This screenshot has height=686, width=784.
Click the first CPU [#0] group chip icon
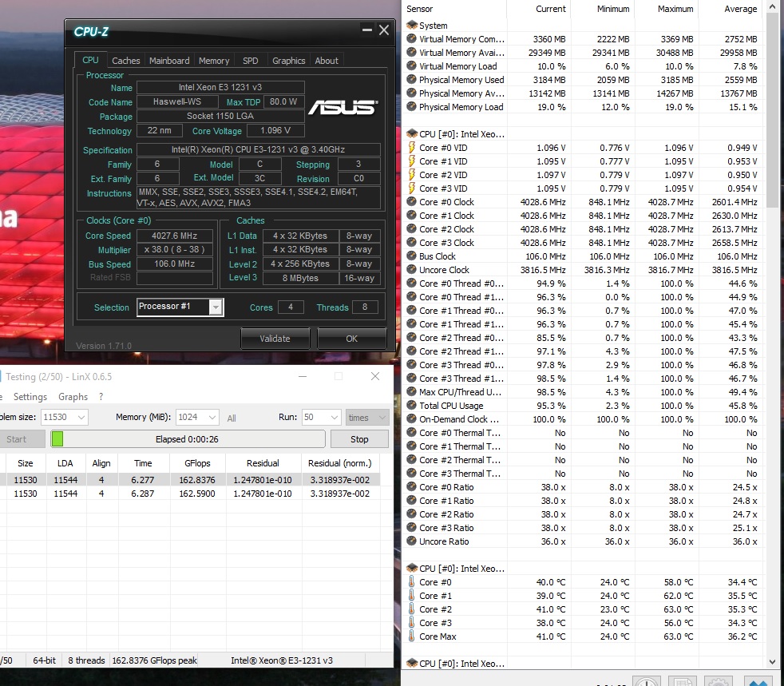[411, 133]
